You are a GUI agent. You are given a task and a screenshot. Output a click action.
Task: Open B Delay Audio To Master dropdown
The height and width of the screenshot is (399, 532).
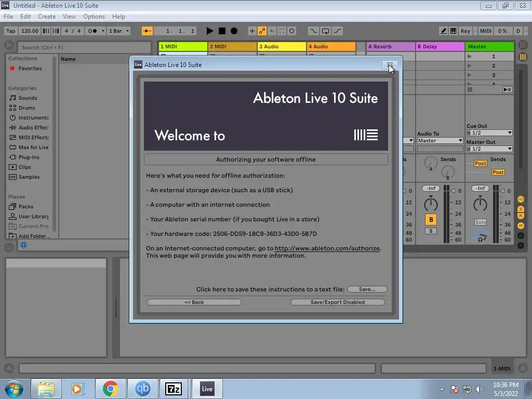click(440, 140)
